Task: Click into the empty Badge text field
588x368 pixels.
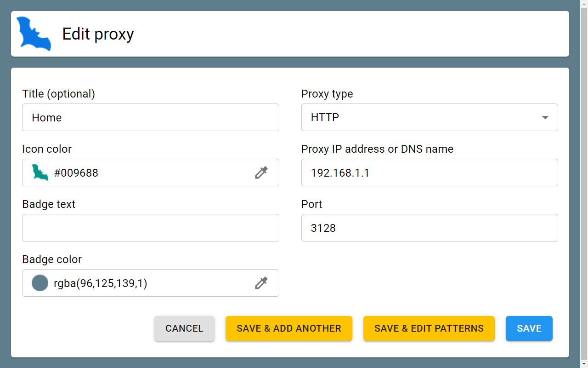Action: (151, 228)
